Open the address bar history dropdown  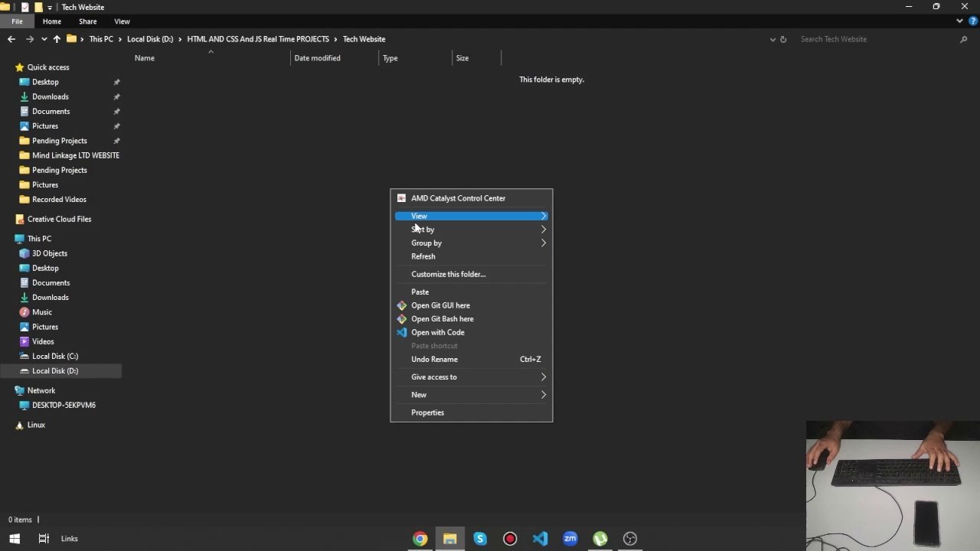tap(772, 39)
